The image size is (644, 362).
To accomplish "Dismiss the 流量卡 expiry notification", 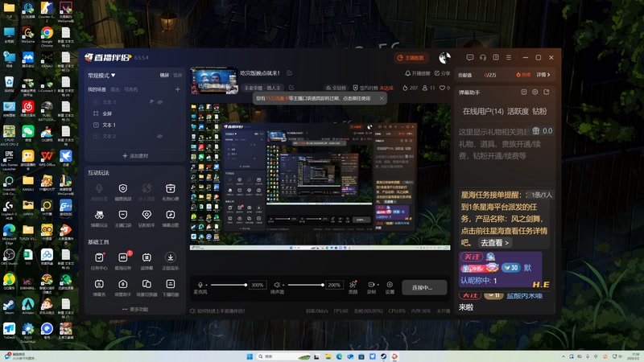I will coord(382,98).
